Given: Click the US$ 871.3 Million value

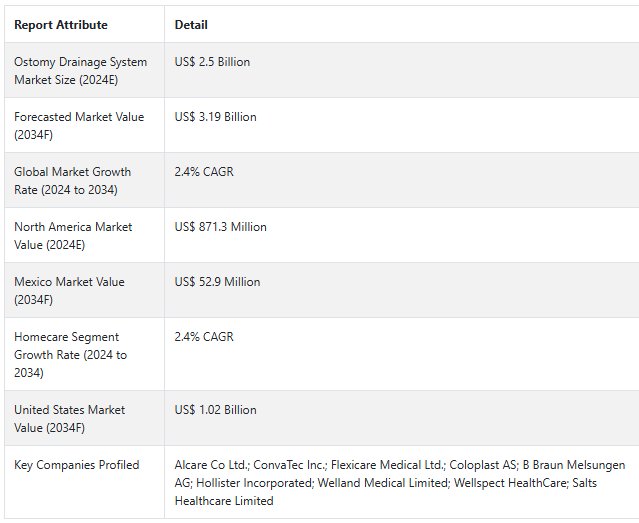Looking at the screenshot, I should click(x=220, y=227).
